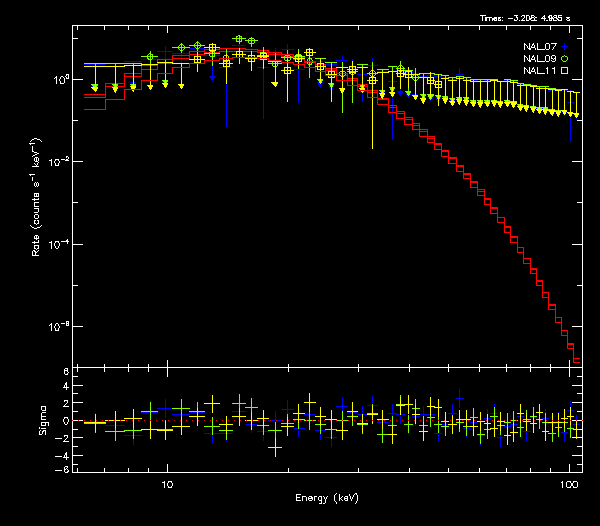Click the 10 tick label on energy axis
The image size is (600, 526).
click(x=167, y=483)
